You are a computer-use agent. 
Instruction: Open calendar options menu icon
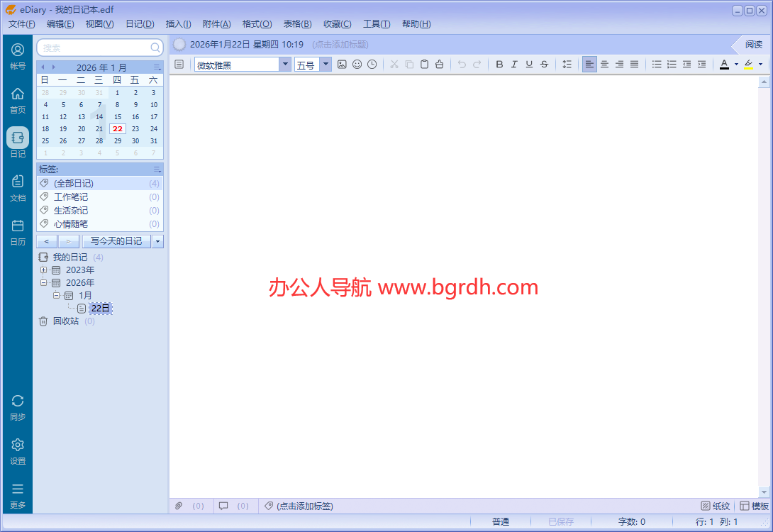pyautogui.click(x=157, y=67)
